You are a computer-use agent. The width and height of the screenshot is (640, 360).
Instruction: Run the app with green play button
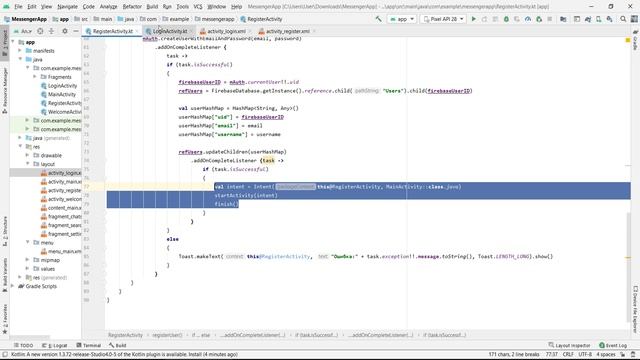tap(473, 19)
